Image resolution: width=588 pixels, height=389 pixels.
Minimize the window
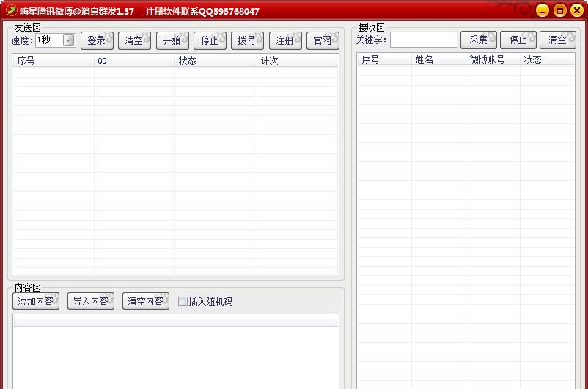click(x=543, y=10)
